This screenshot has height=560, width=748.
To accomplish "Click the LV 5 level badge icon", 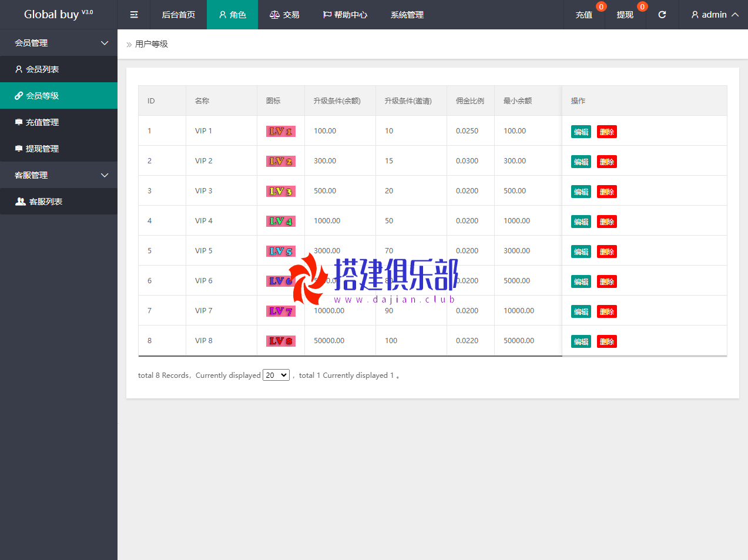I will (281, 252).
